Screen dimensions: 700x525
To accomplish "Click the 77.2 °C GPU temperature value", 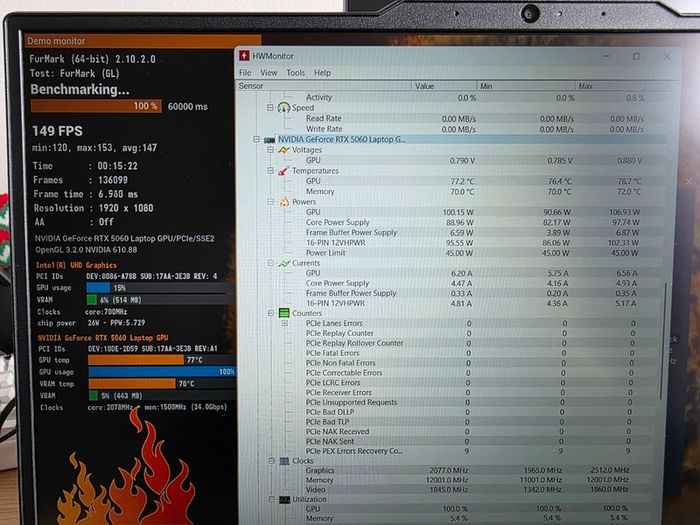I will [462, 181].
